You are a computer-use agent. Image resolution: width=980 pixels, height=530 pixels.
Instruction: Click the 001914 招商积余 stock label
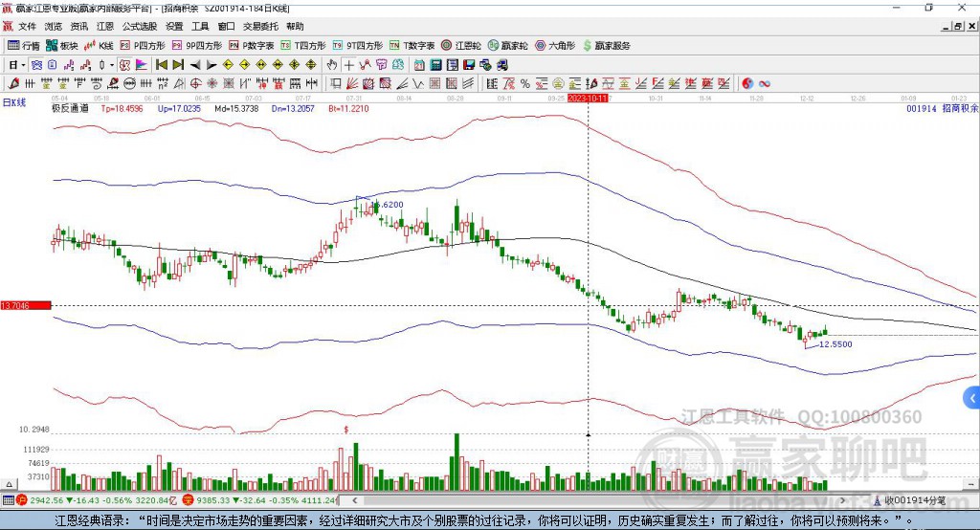coord(942,108)
